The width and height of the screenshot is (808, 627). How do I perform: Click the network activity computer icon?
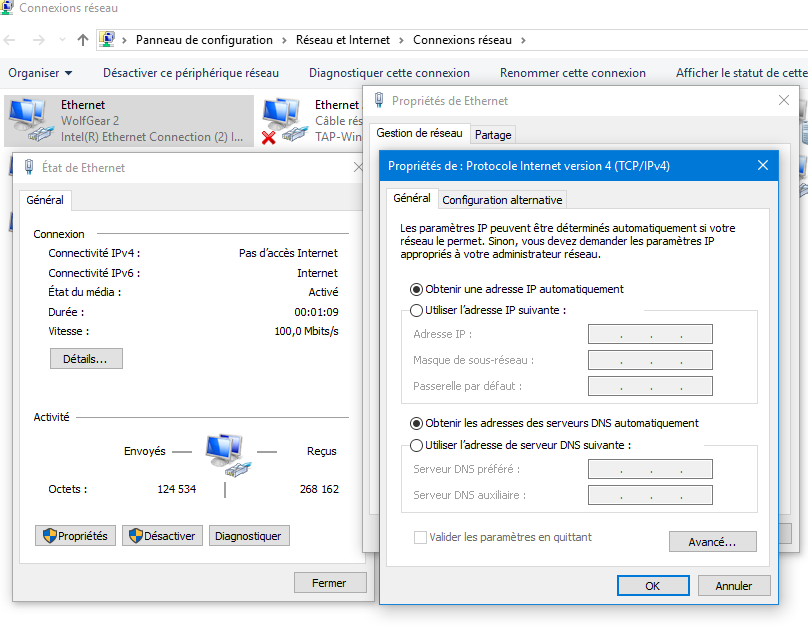click(x=228, y=454)
